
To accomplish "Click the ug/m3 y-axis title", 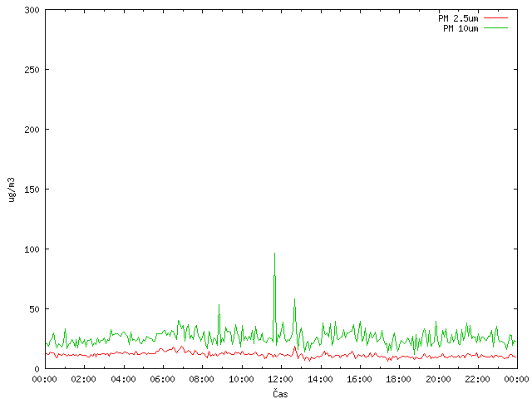I will [x=12, y=190].
